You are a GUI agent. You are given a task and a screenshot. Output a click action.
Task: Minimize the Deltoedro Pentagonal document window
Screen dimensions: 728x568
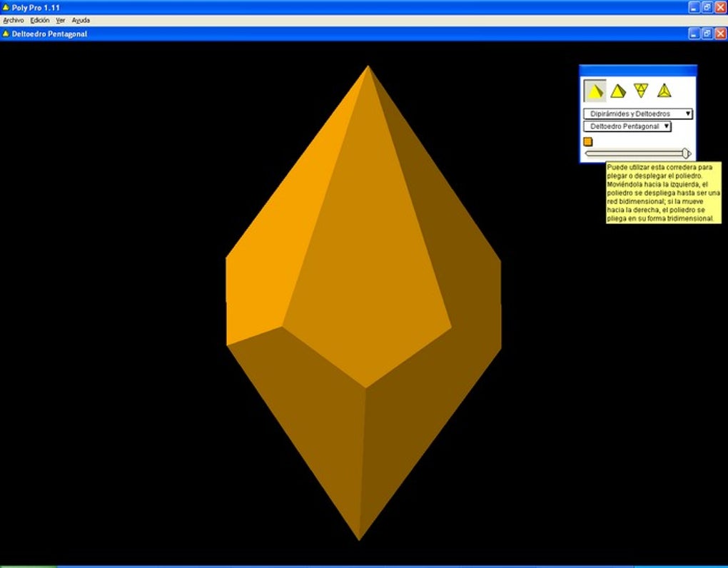pos(694,34)
